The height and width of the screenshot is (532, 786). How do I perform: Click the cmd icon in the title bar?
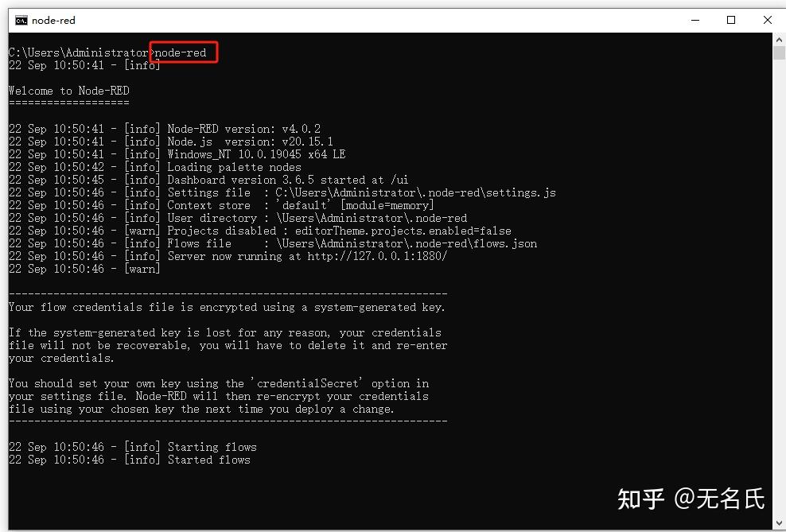click(x=21, y=21)
